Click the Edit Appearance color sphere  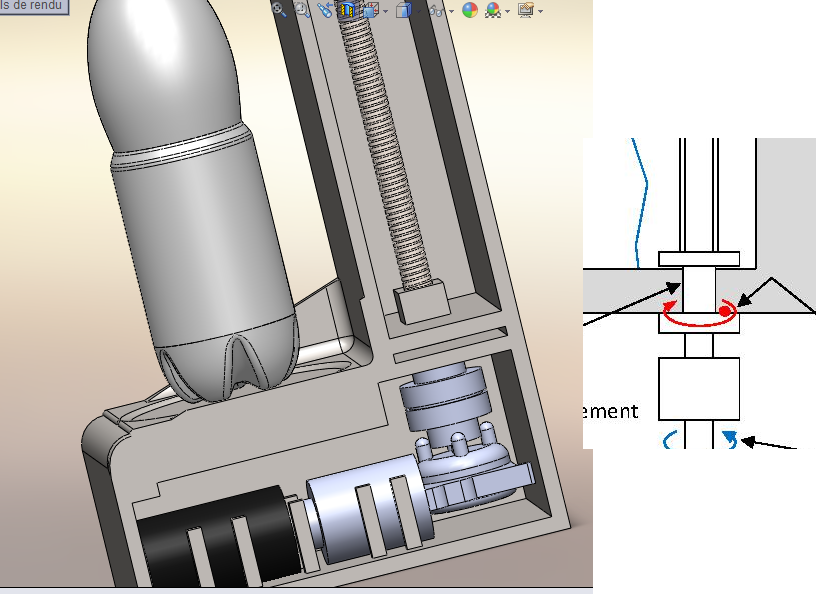pyautogui.click(x=470, y=9)
